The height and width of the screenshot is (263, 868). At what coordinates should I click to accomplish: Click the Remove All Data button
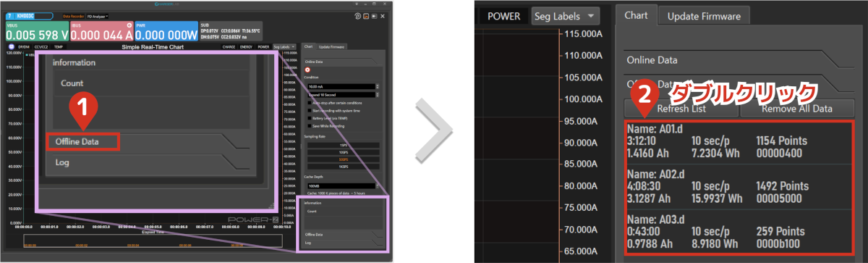pos(797,108)
